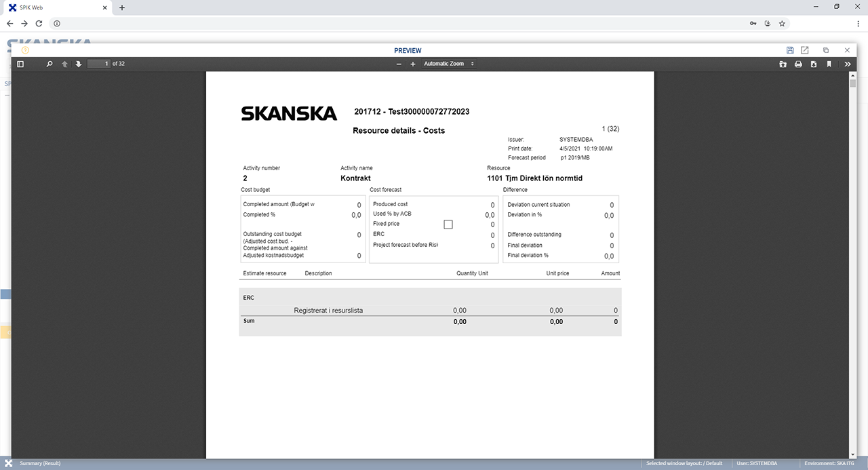Click the Produced cost label
The height and width of the screenshot is (470, 868).
pos(391,204)
